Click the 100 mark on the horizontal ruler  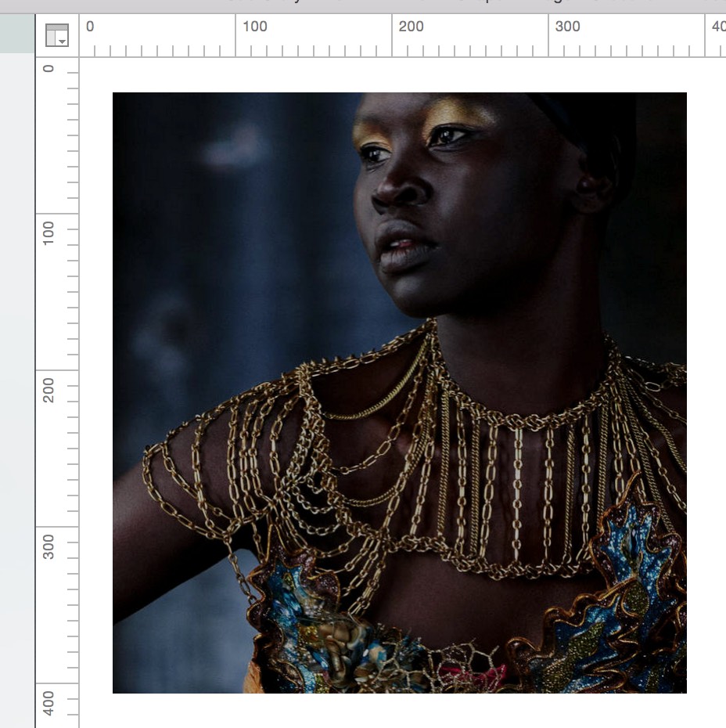click(254, 27)
